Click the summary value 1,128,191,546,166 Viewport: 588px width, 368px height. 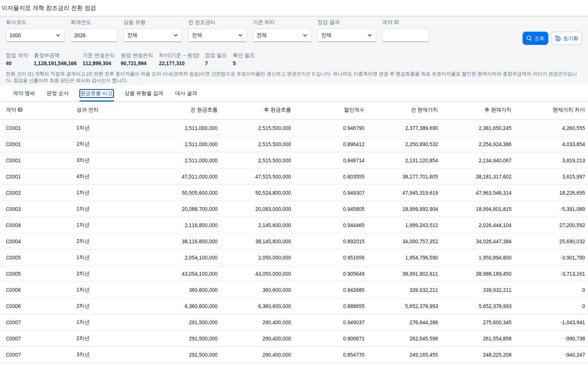tap(55, 63)
